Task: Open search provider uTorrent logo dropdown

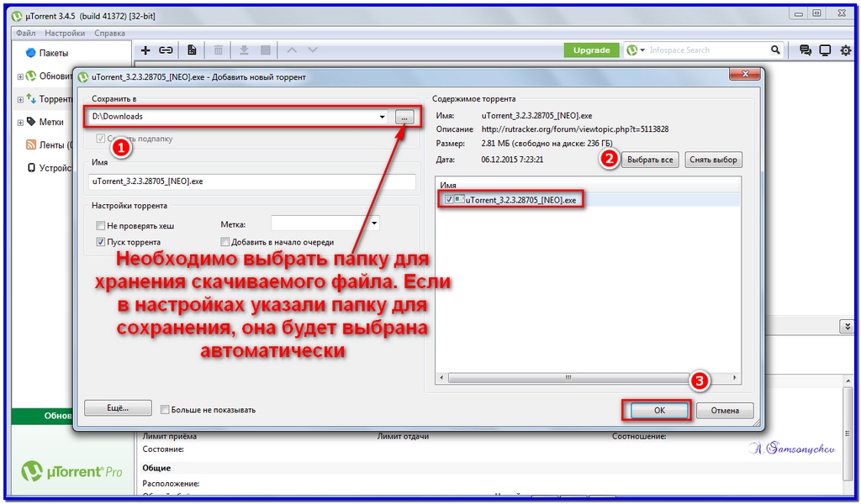Action: pyautogui.click(x=636, y=50)
